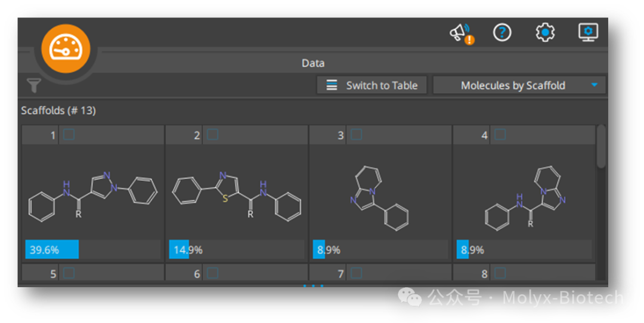This screenshot has width=644, height=323.
Task: Select the scaffold 1 pyrazole structure thumbnail
Action: click(x=93, y=196)
